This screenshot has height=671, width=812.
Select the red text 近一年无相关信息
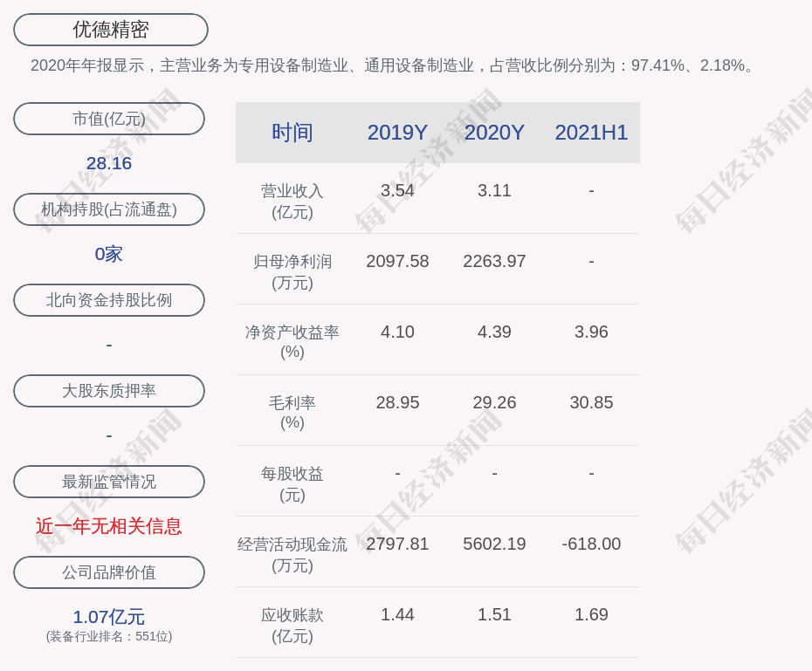[109, 526]
